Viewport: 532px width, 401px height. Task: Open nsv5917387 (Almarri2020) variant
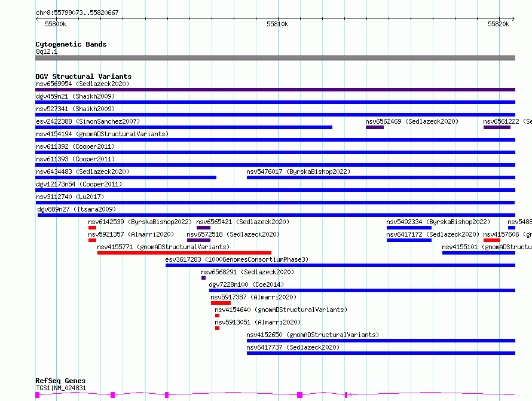pos(253,297)
